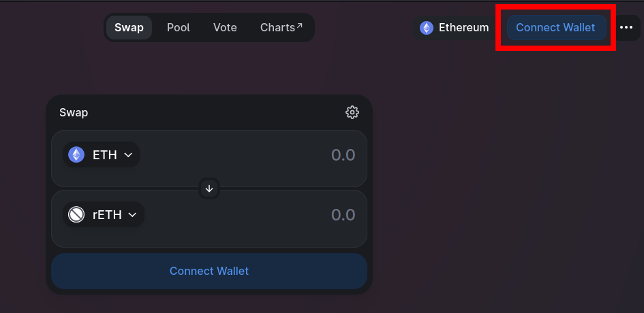The image size is (644, 313).
Task: Switch to the Swap tab
Action: [x=129, y=28]
